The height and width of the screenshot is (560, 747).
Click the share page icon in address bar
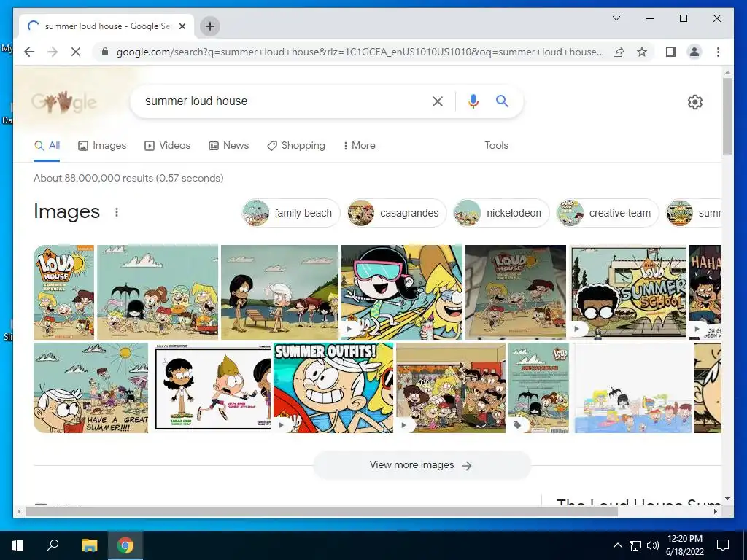[x=619, y=52]
